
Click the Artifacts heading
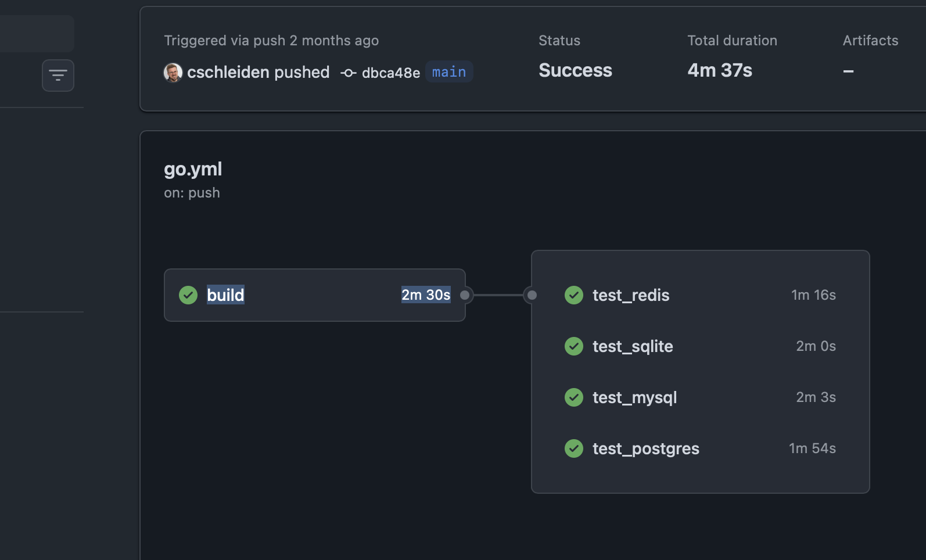pyautogui.click(x=870, y=41)
